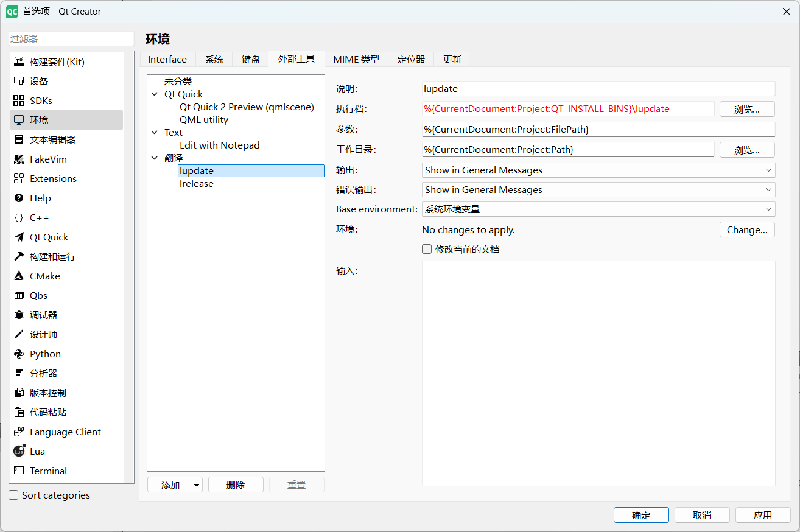This screenshot has width=800, height=532.
Task: Enable the Sort categories checkbox
Action: tap(13, 495)
